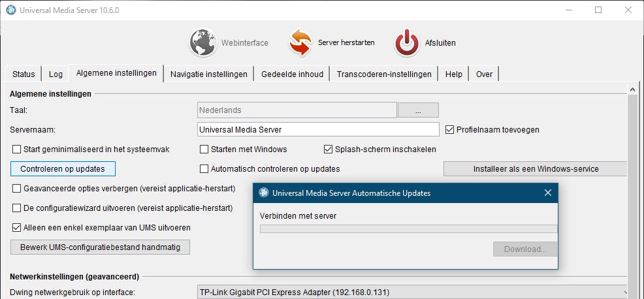Untick Alleen een enkel exemplaar van UMS uitvoeren

(x=16, y=228)
